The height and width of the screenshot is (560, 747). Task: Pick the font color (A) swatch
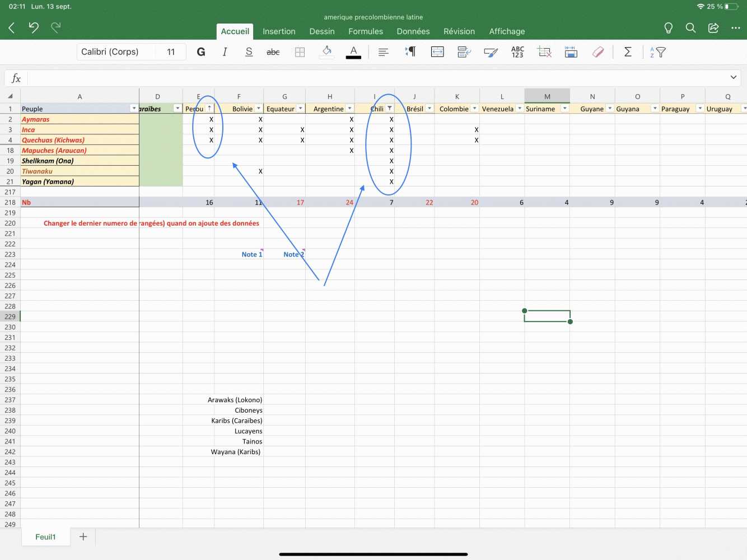pyautogui.click(x=353, y=52)
